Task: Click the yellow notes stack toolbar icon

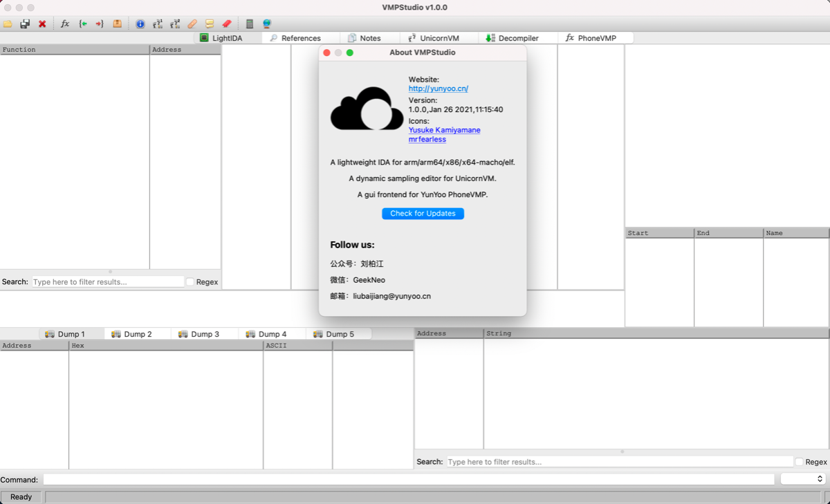Action: click(210, 24)
